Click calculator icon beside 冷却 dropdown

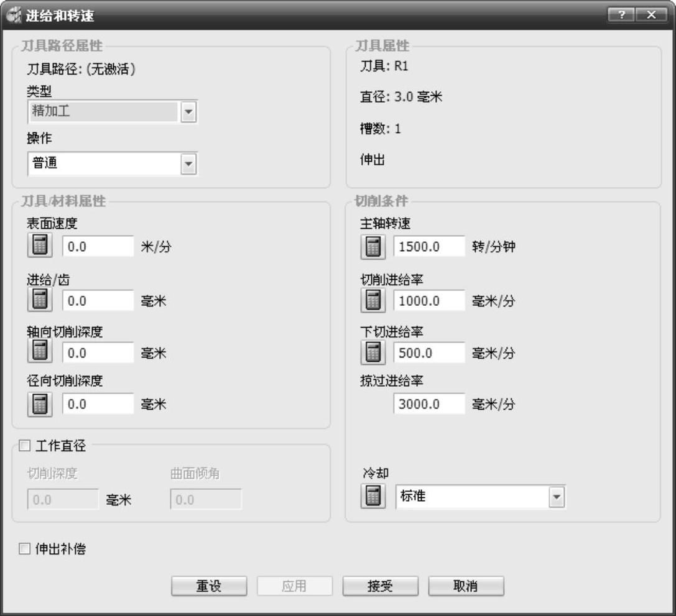[373, 496]
